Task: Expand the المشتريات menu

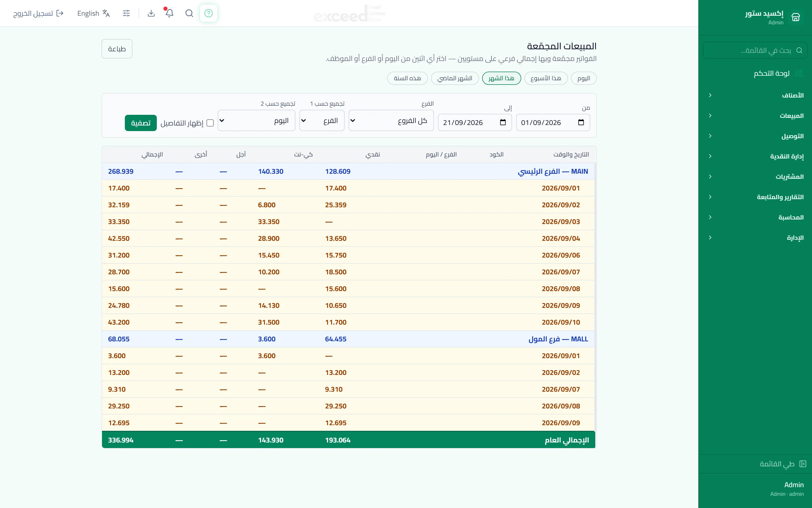Action: [x=755, y=177]
